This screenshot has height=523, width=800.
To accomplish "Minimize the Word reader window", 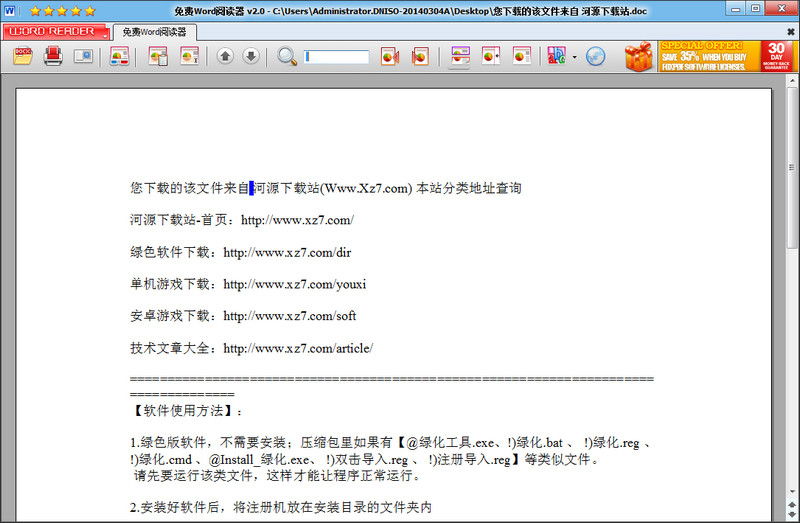I will pos(736,9).
